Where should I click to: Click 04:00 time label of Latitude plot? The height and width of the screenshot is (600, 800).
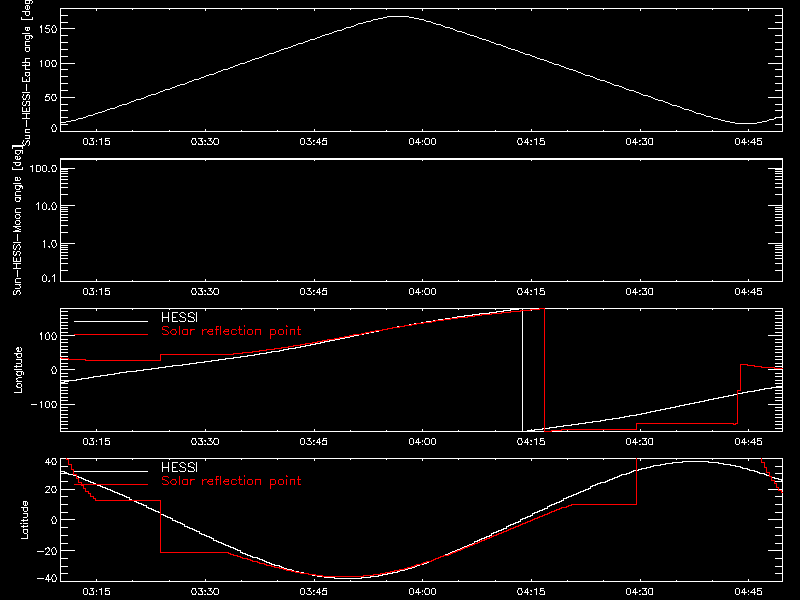(422, 591)
